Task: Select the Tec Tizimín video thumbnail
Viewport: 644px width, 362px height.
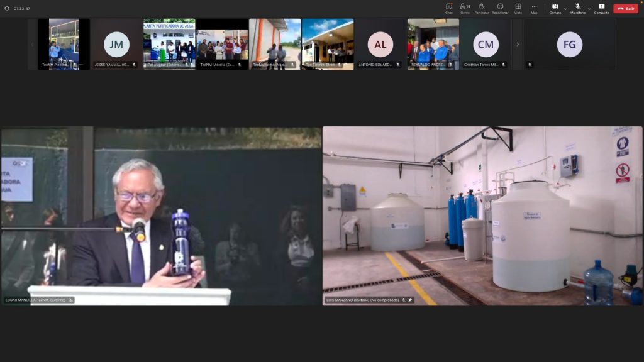Action: (x=328, y=45)
